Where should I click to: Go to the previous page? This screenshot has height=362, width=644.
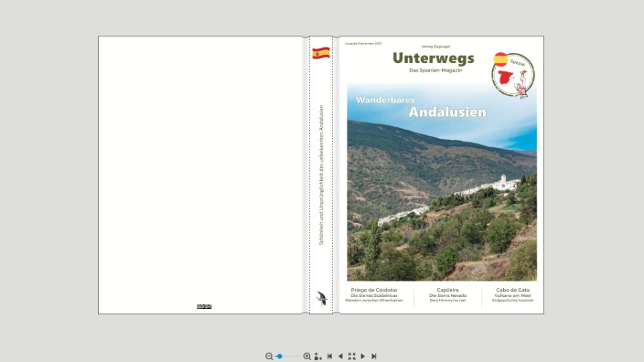point(340,356)
